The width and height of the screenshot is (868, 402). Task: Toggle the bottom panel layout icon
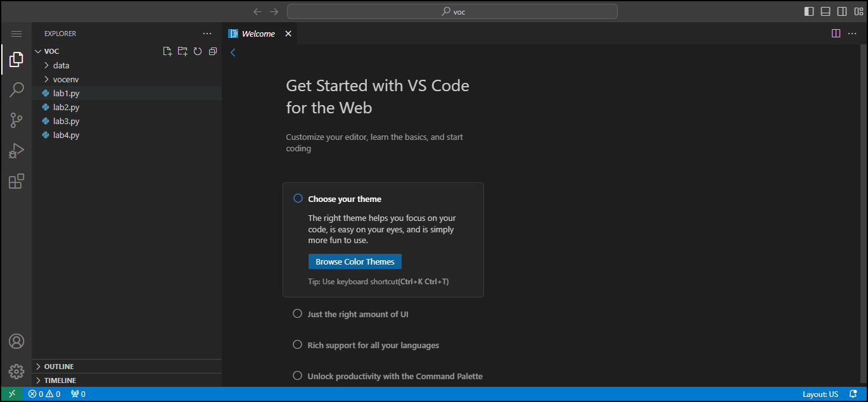(826, 11)
